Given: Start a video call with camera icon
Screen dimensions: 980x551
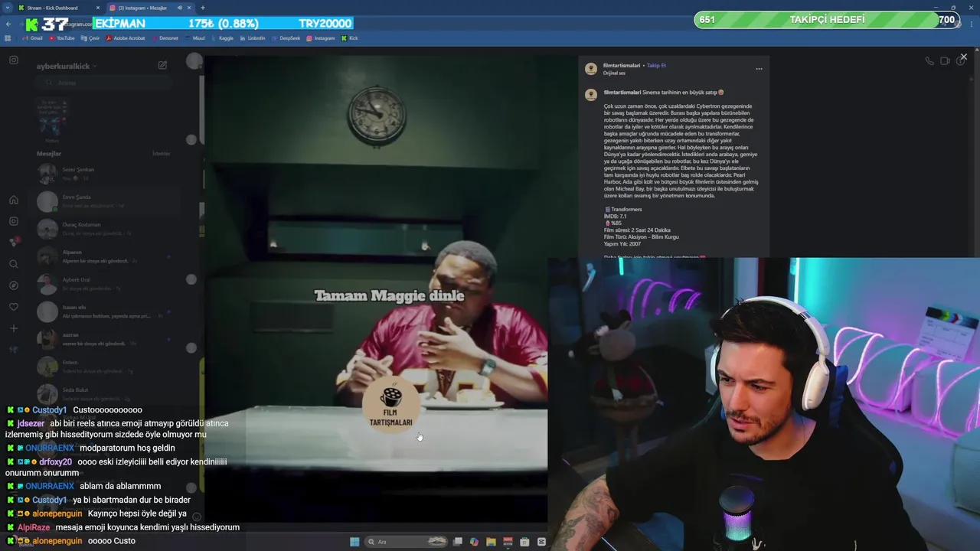Looking at the screenshot, I should [x=945, y=61].
